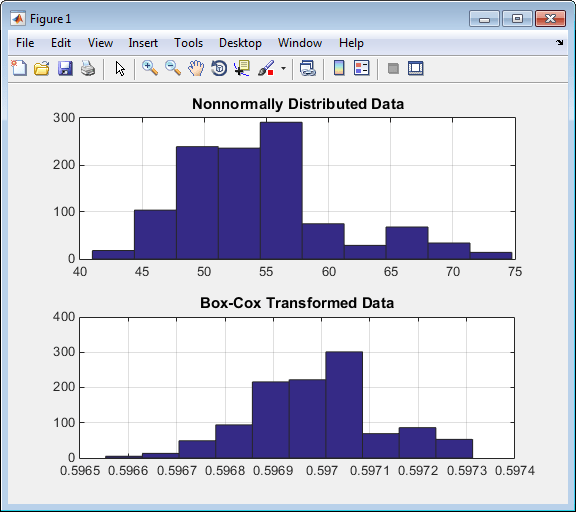Save the figure with the floppy disk icon
Viewport: 576px width, 512px height.
[65, 68]
